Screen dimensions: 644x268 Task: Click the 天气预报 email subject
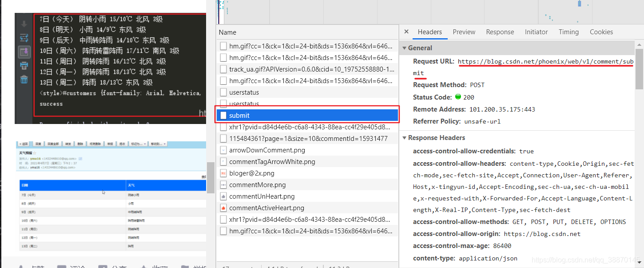click(x=25, y=153)
